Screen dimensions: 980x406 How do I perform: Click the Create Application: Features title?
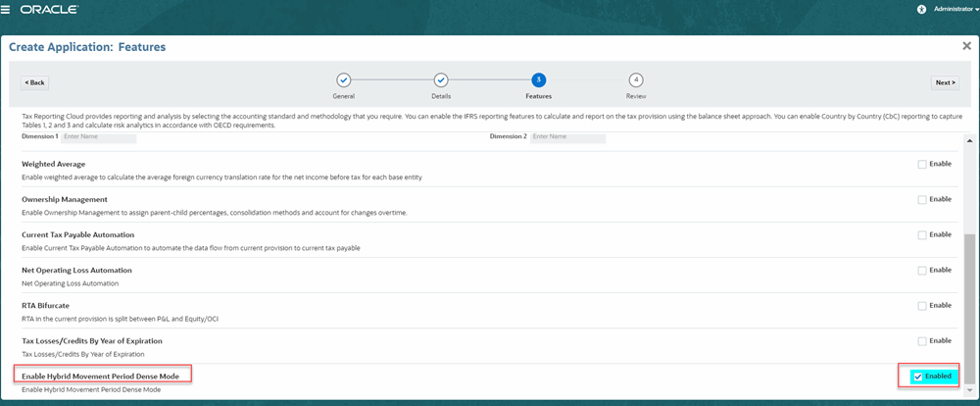[x=87, y=47]
